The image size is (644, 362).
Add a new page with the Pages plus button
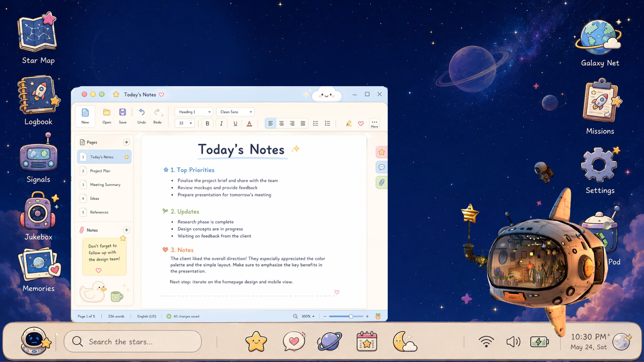pos(126,142)
